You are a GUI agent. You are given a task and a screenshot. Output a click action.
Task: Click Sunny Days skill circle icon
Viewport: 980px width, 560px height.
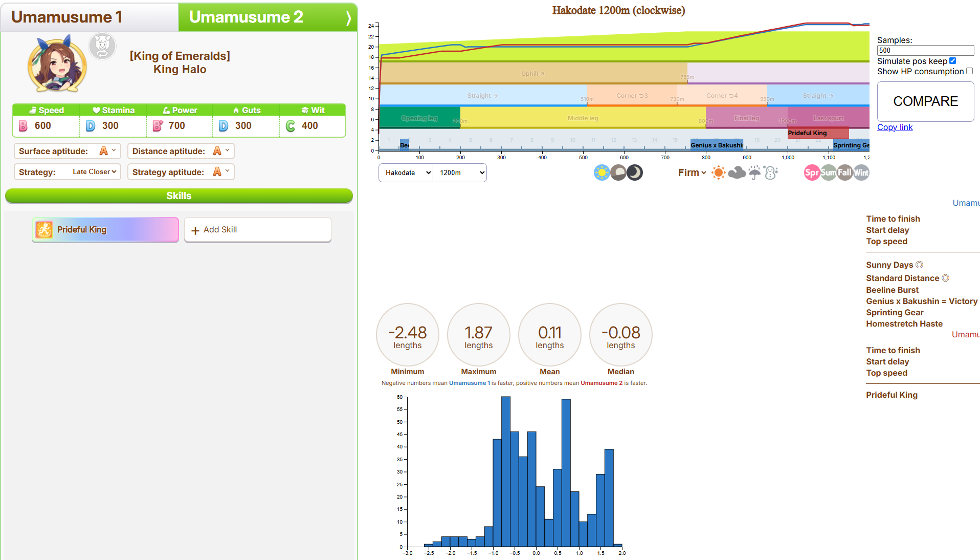[919, 265]
